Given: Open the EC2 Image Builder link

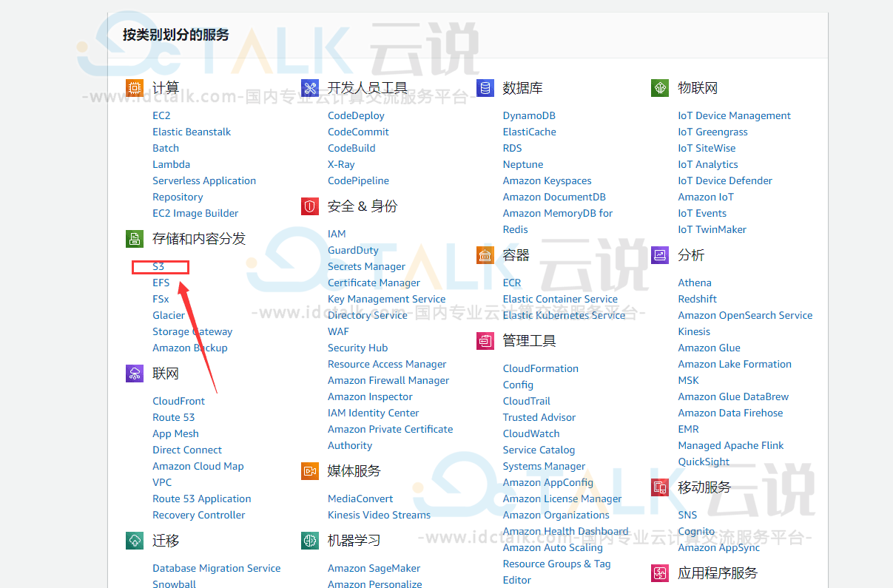Looking at the screenshot, I should (x=195, y=213).
